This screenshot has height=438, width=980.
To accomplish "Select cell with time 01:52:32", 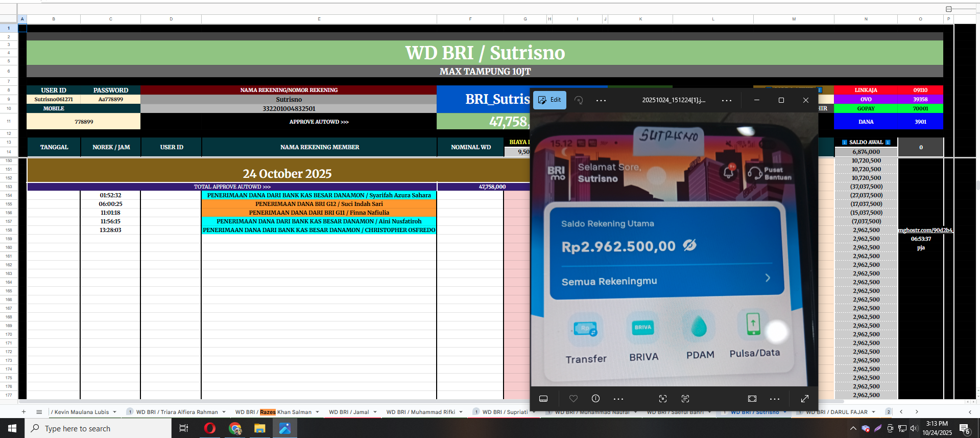I will (110, 195).
